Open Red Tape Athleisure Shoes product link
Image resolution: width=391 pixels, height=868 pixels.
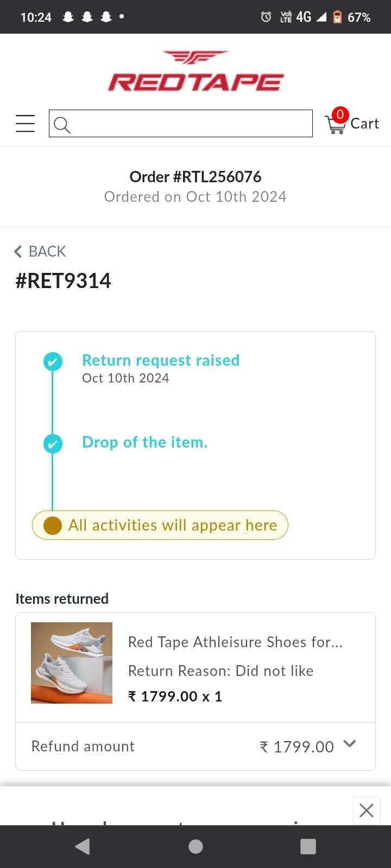pos(235,642)
